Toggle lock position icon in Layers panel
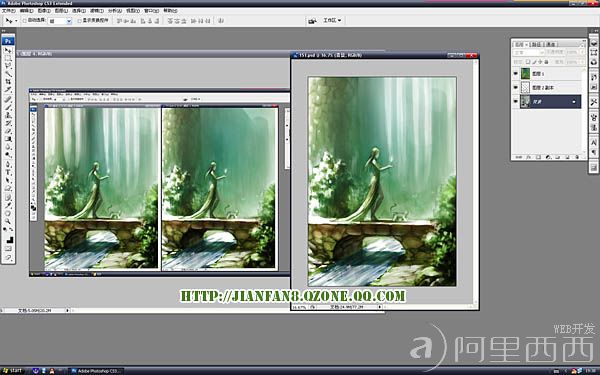600x375 pixels. point(540,62)
